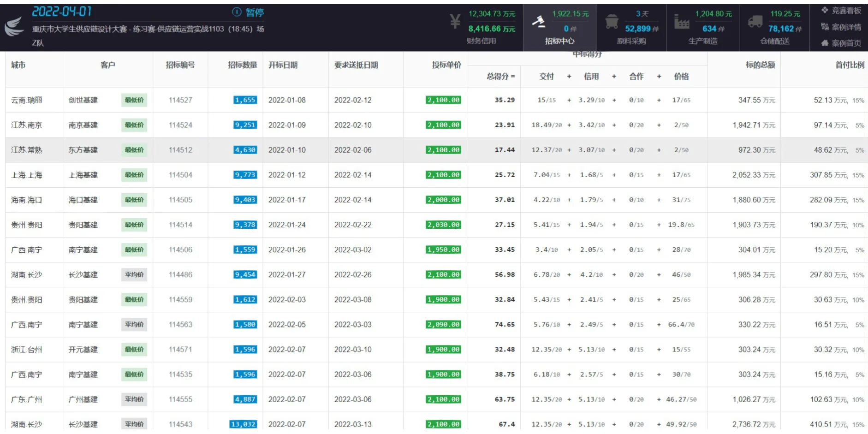868x434 pixels.
Task: Toggle the 最低价 badge next to 创世基建
Action: [x=135, y=100]
